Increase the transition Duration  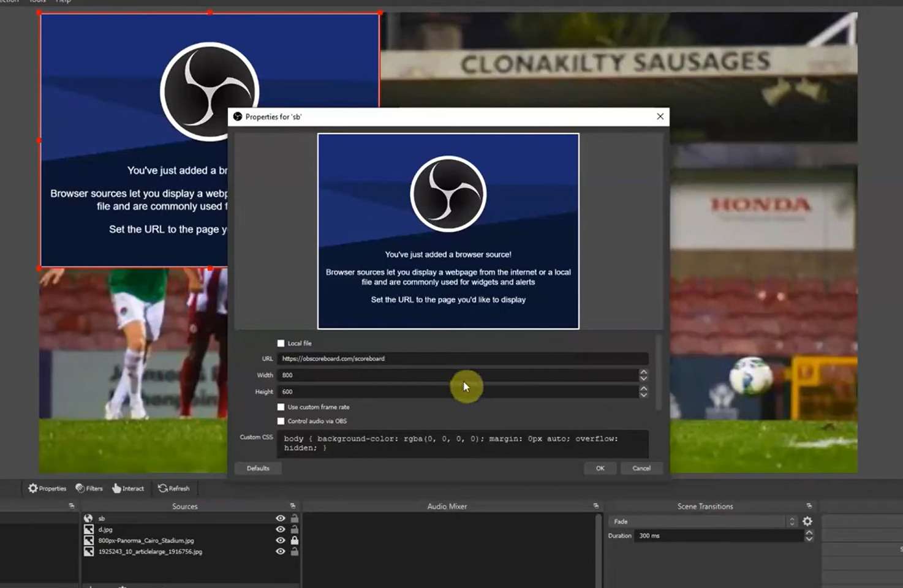(x=809, y=532)
